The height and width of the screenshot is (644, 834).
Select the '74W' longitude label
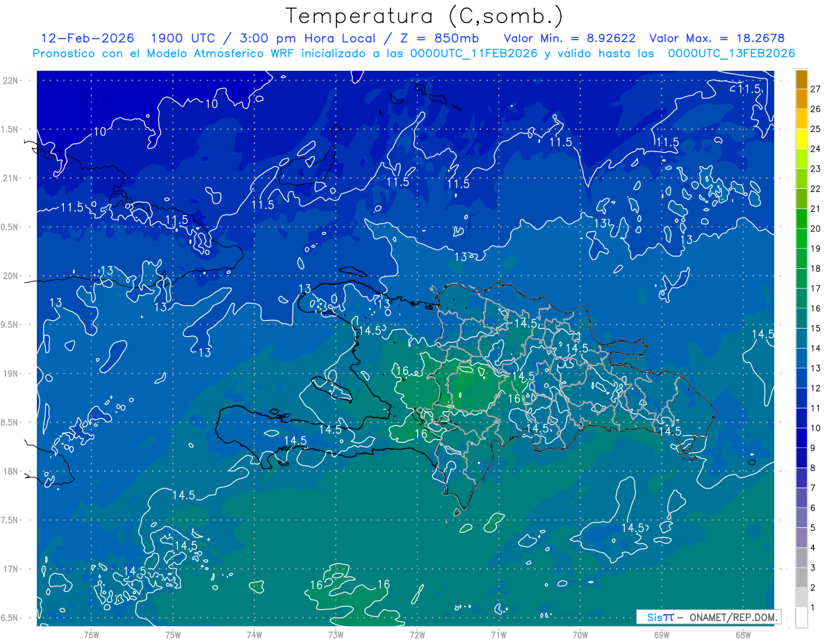pos(254,634)
